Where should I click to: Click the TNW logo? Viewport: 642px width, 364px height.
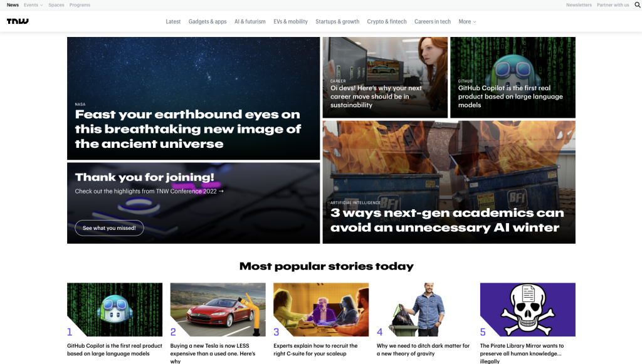click(x=18, y=21)
